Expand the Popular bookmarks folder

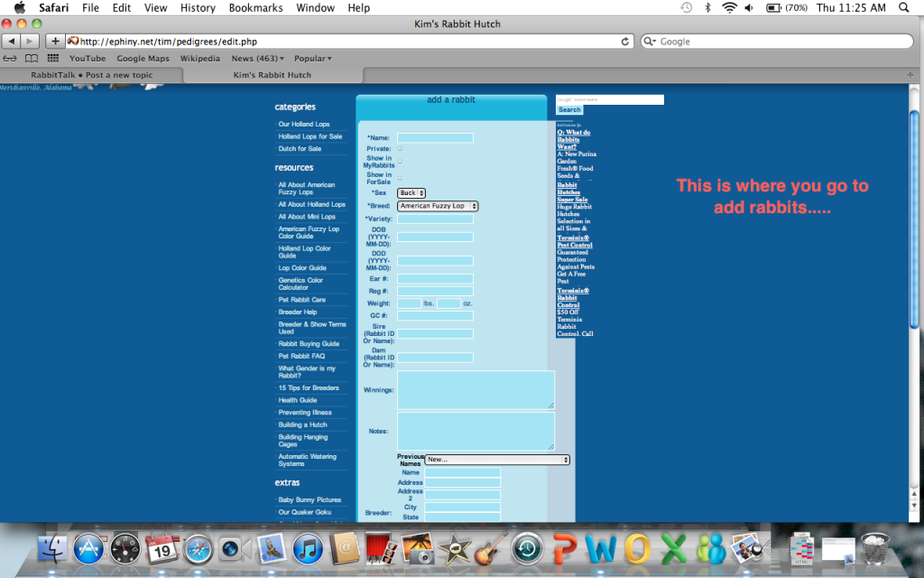(x=313, y=59)
